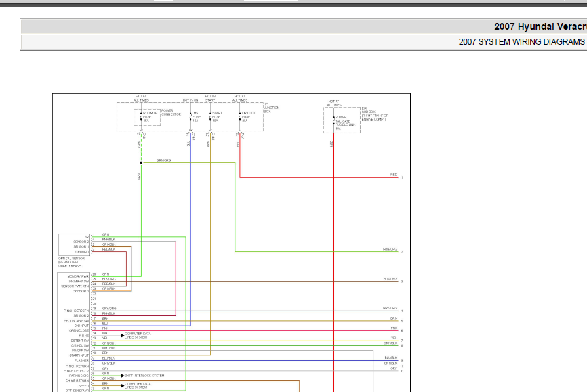The height and width of the screenshot is (392, 587).
Task: Click COMPUTER DATA LINES reference beside SPEED pin
Action: pyautogui.click(x=138, y=385)
